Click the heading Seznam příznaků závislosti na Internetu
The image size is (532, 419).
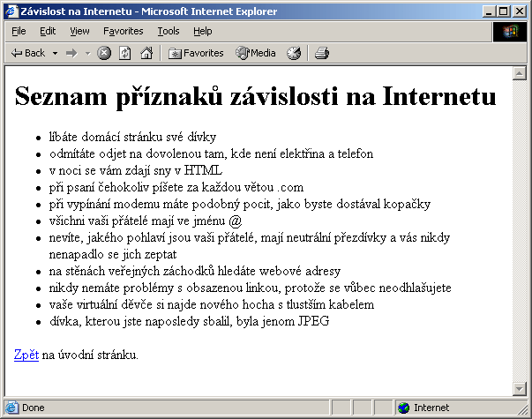pyautogui.click(x=256, y=97)
